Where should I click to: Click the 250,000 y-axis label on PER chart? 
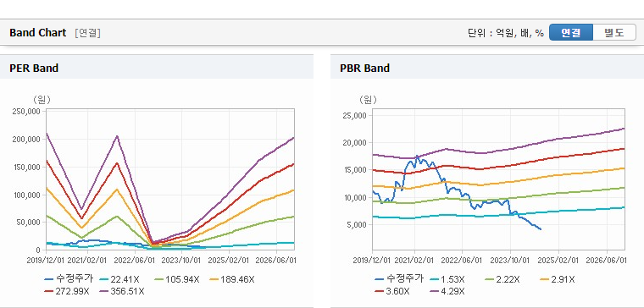click(x=27, y=112)
